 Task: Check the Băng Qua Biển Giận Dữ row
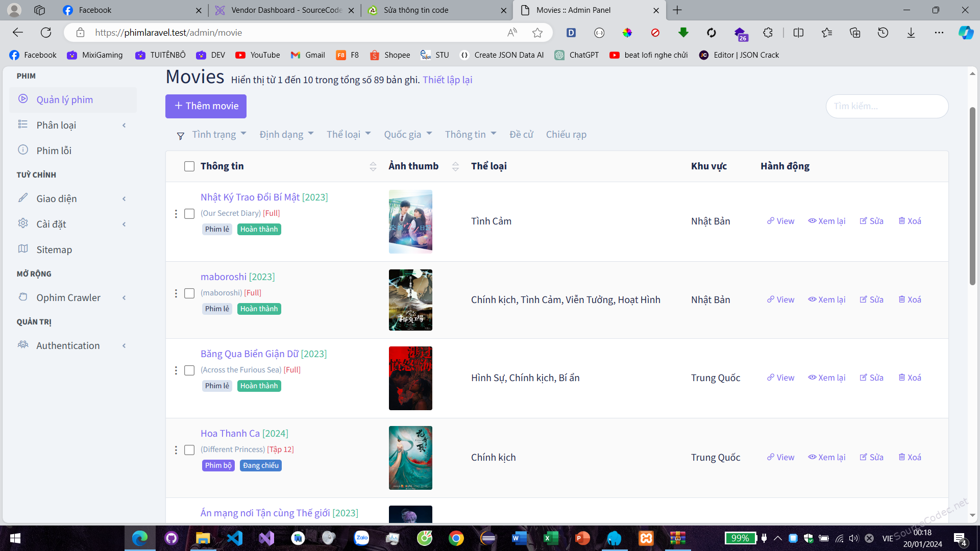point(189,370)
